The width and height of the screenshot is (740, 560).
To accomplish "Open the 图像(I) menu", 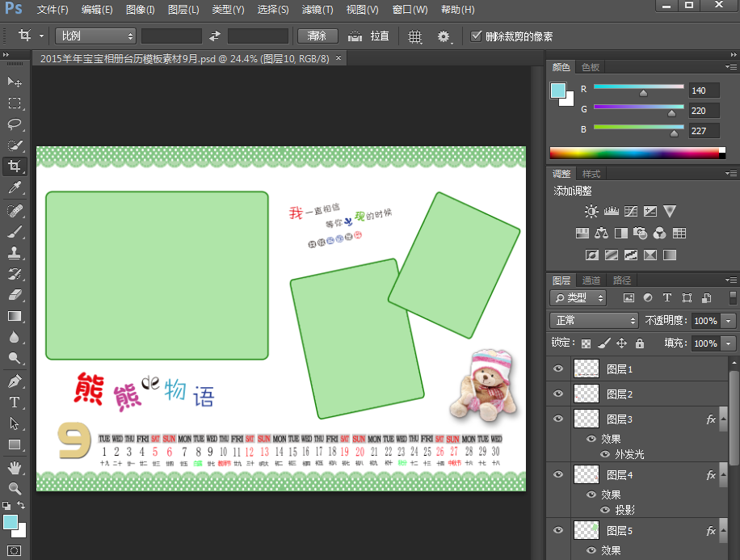I will [x=141, y=10].
